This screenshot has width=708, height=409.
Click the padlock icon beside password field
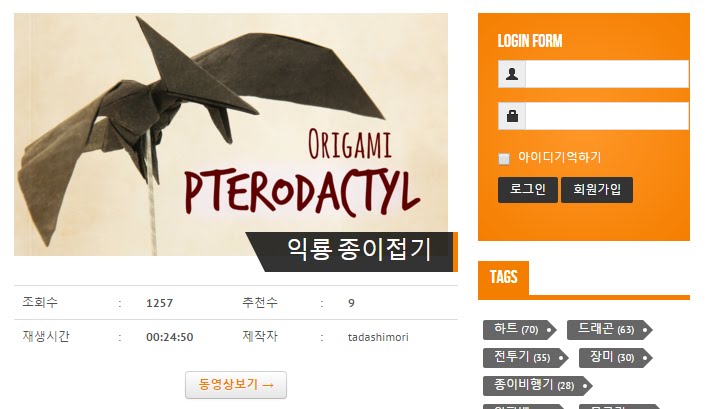pos(512,116)
